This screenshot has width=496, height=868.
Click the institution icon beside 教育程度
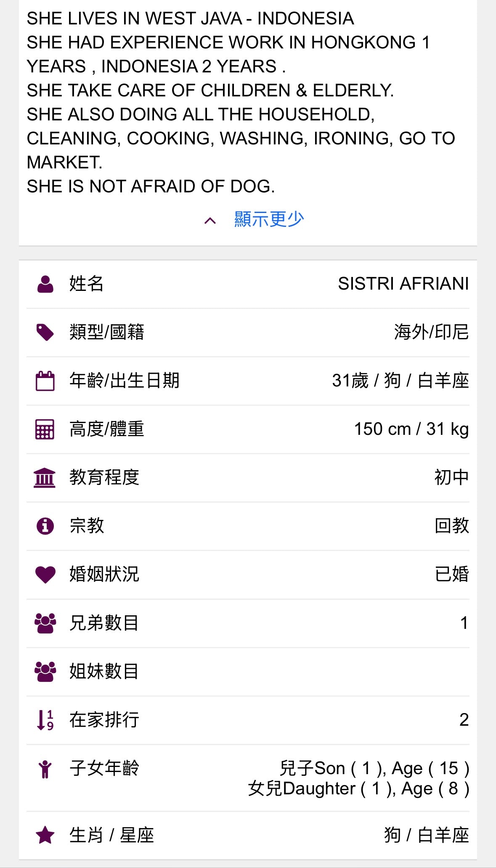click(45, 478)
